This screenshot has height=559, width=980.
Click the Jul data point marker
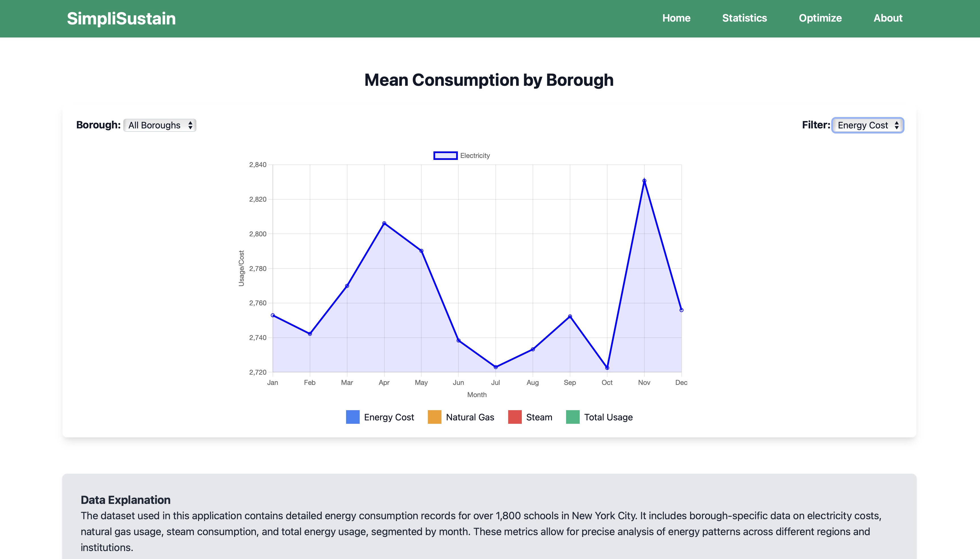(495, 367)
